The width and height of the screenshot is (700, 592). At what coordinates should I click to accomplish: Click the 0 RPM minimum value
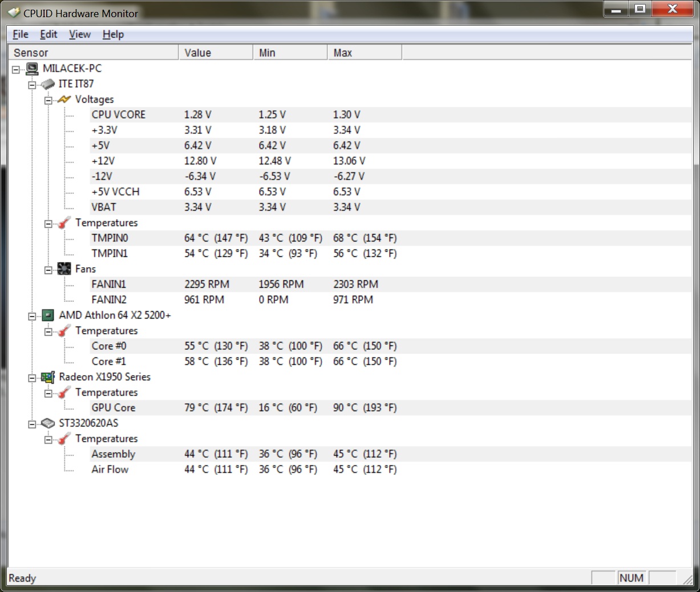tap(273, 300)
